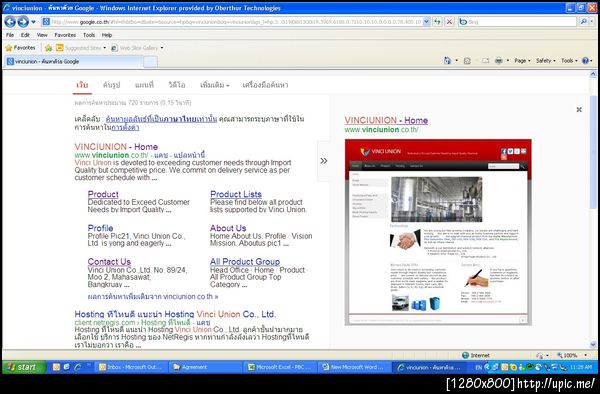The height and width of the screenshot is (394, 600).
Task: Open the Tools menu in menu bar
Action: [89, 35]
